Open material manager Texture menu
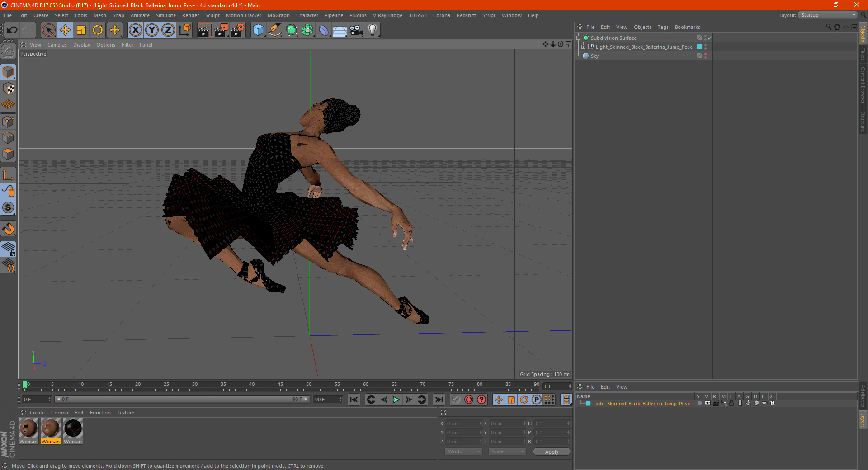Screen dimensions: 868x470 tap(125, 413)
